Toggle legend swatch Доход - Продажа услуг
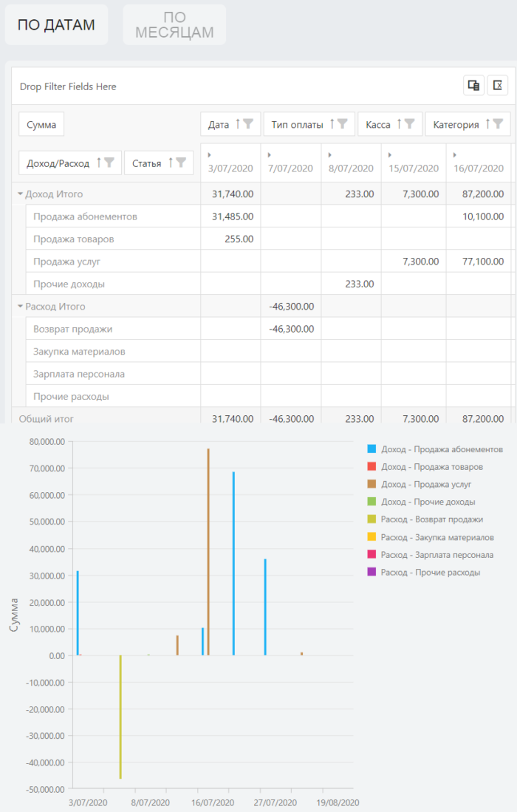517x812 pixels. pos(372,484)
